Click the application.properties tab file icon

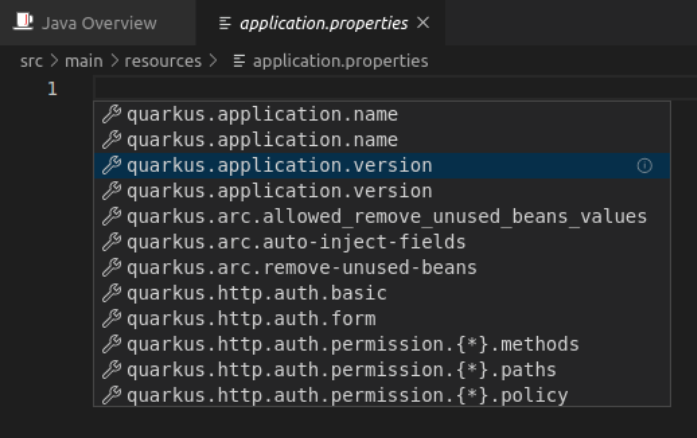(x=225, y=23)
